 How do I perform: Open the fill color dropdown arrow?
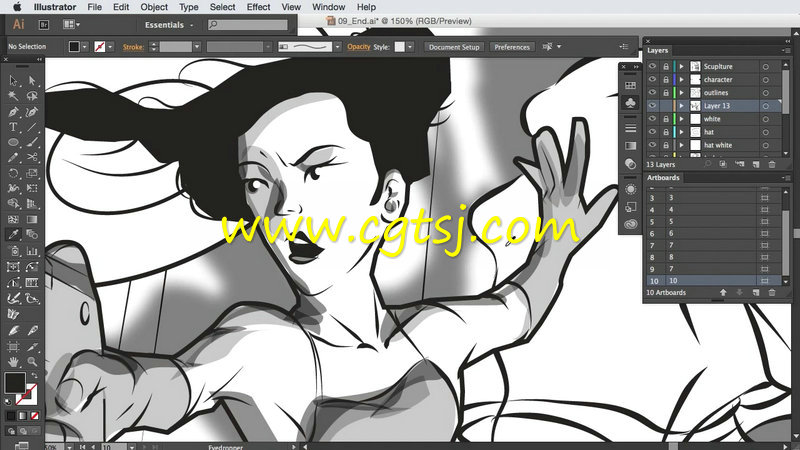[85, 46]
